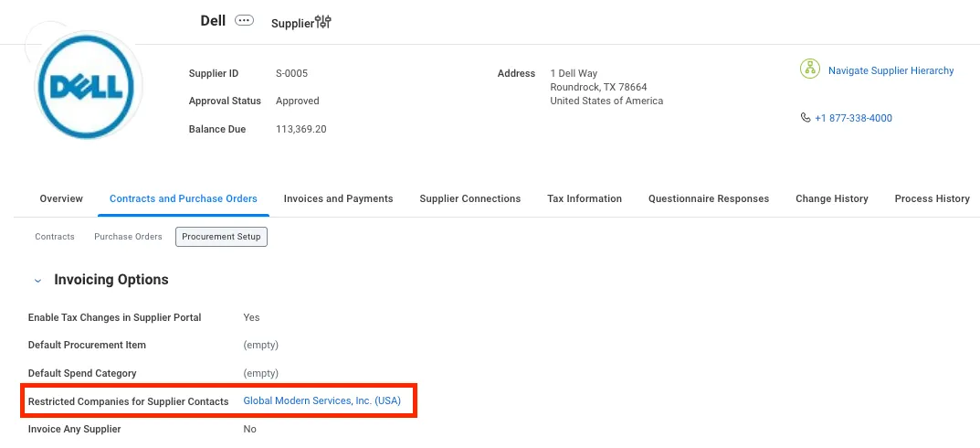Open Questionnaire Responses tab
This screenshot has height=448, width=980.
pos(709,199)
